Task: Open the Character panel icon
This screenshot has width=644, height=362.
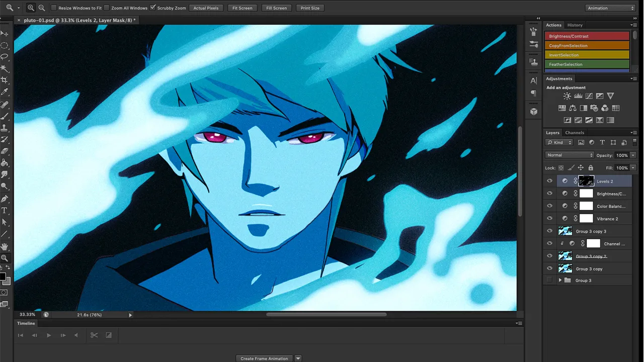Action: [534, 80]
